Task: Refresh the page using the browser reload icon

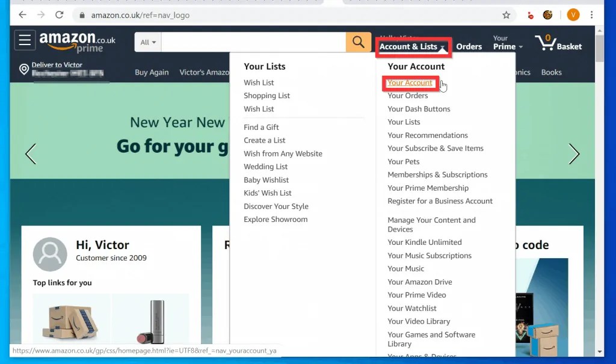Action: (59, 14)
